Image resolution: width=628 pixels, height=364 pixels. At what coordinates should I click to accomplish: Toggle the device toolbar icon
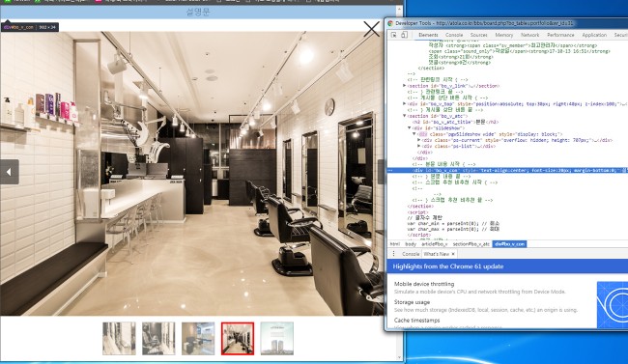(x=404, y=35)
